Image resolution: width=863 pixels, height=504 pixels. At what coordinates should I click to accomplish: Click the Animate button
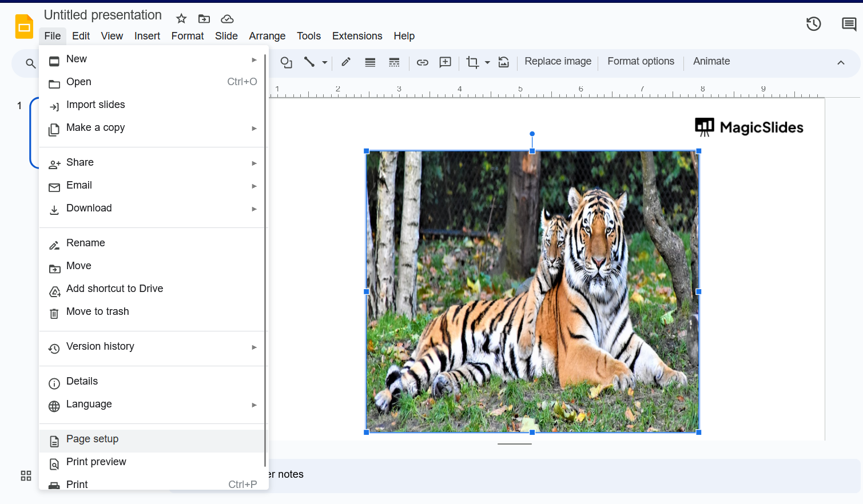click(x=711, y=61)
